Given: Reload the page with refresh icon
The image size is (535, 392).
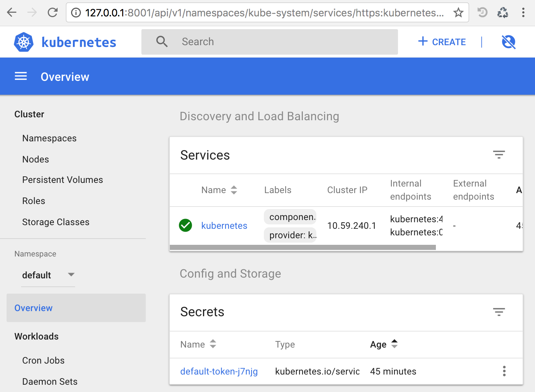Looking at the screenshot, I should click(53, 13).
